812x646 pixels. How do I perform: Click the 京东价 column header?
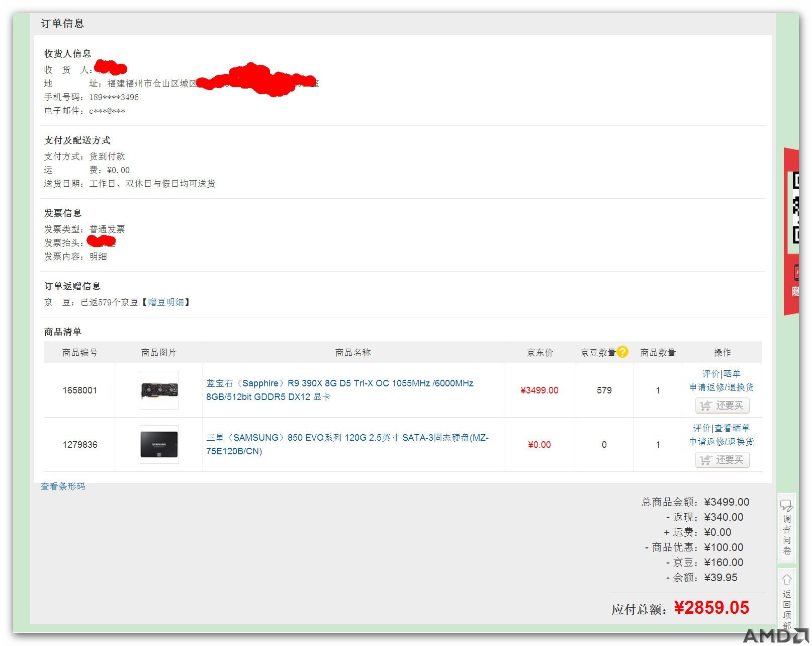point(540,353)
